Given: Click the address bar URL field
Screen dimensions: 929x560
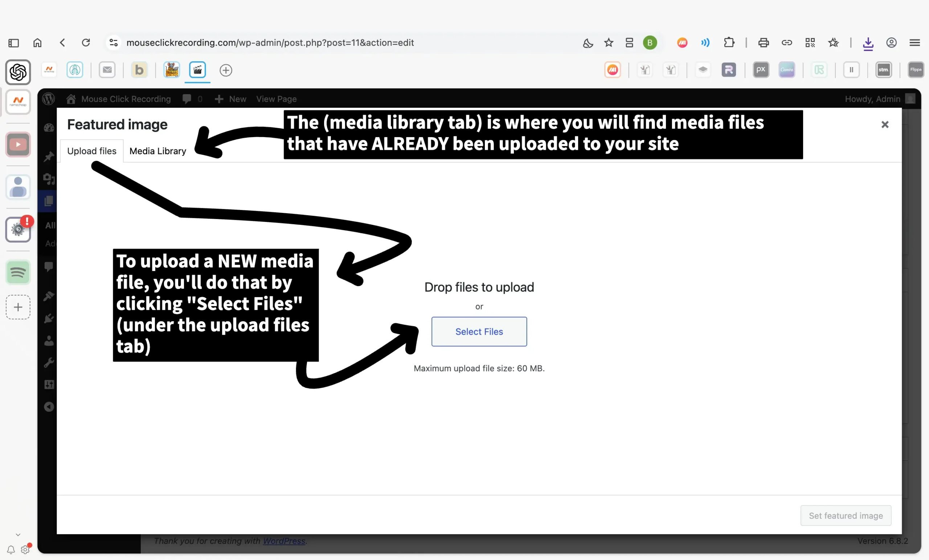Looking at the screenshot, I should (270, 42).
